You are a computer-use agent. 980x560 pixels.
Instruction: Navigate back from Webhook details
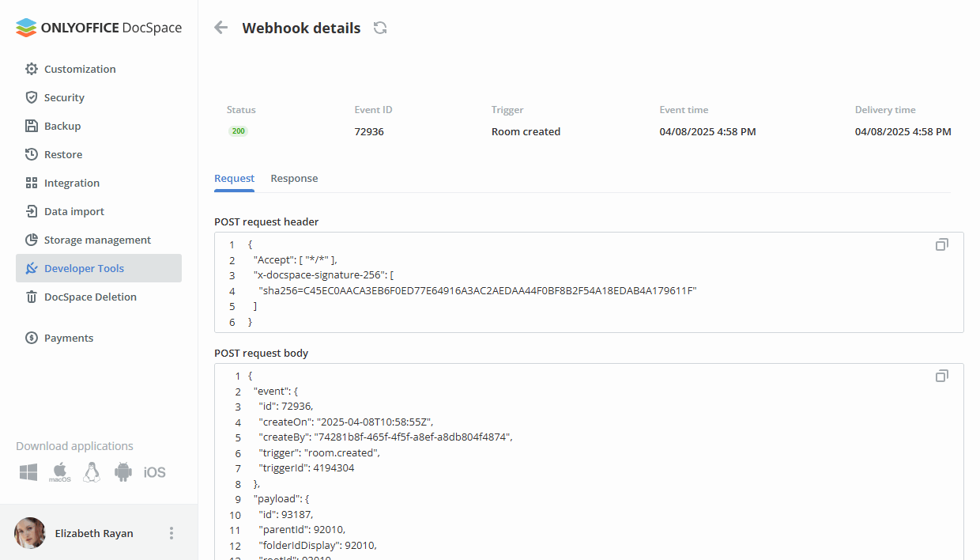point(220,27)
